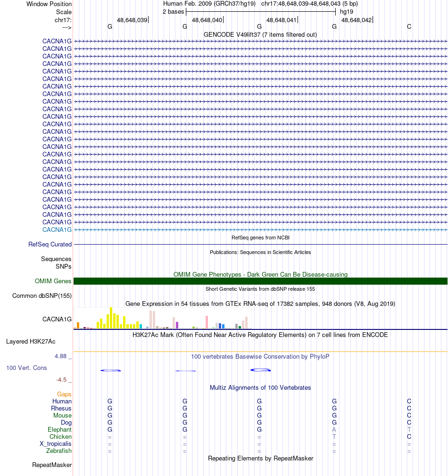
Task: Open Publications: Sequences in Scientific Articles title
Action: pyautogui.click(x=260, y=252)
